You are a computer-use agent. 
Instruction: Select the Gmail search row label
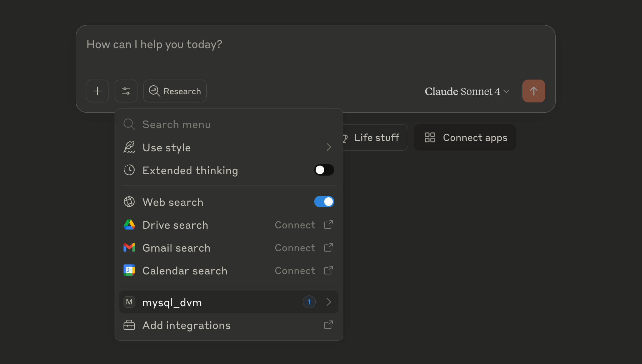click(x=176, y=248)
